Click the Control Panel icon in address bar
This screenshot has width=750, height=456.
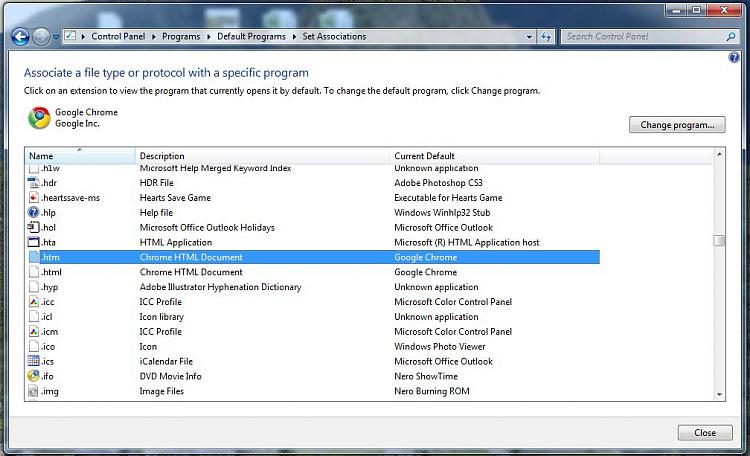70,36
